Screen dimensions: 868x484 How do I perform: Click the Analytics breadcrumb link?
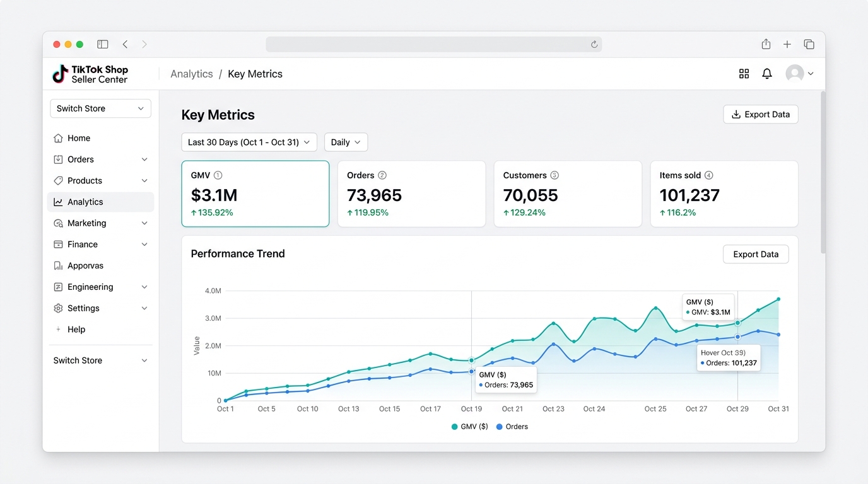(x=192, y=74)
